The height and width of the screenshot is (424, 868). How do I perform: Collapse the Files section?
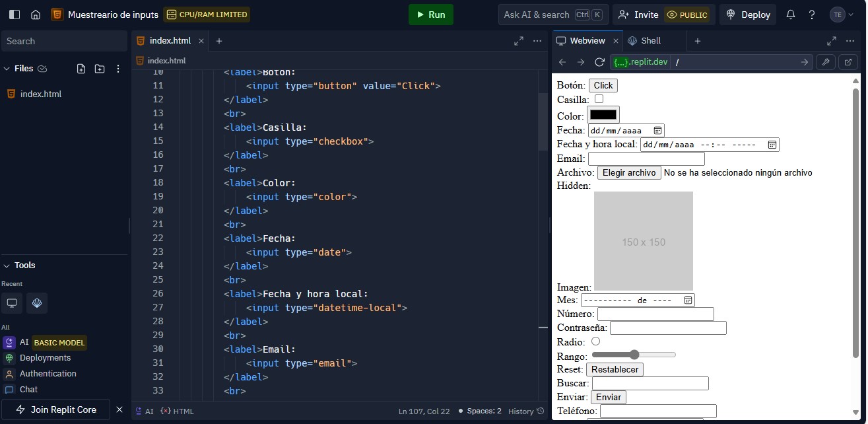tap(7, 69)
